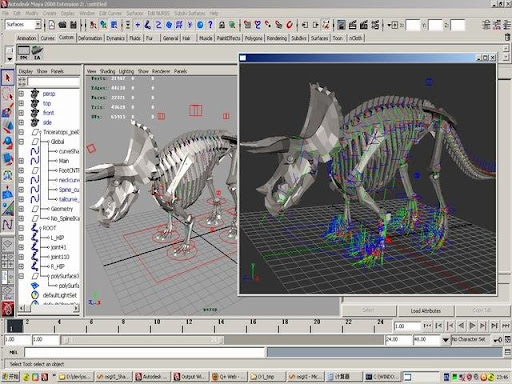
Task: Open the Render View clapperboard icon
Action: click(x=341, y=25)
